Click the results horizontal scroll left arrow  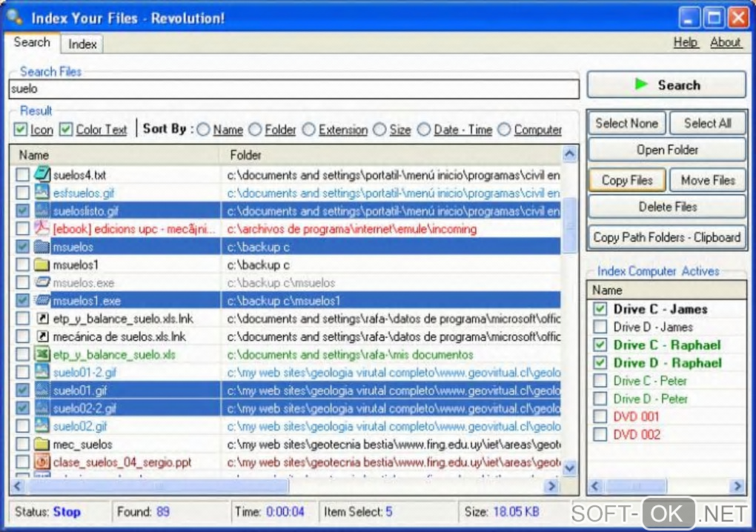[x=17, y=486]
